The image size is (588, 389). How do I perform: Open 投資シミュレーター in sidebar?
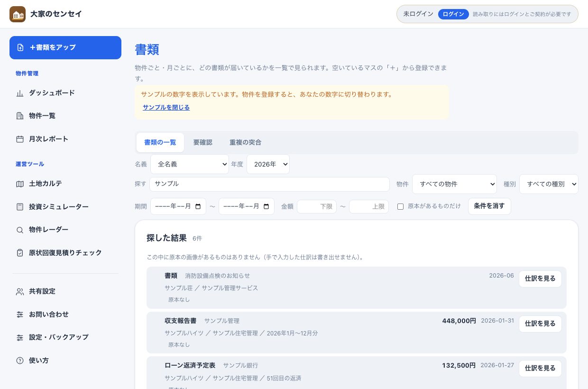pyautogui.click(x=65, y=207)
